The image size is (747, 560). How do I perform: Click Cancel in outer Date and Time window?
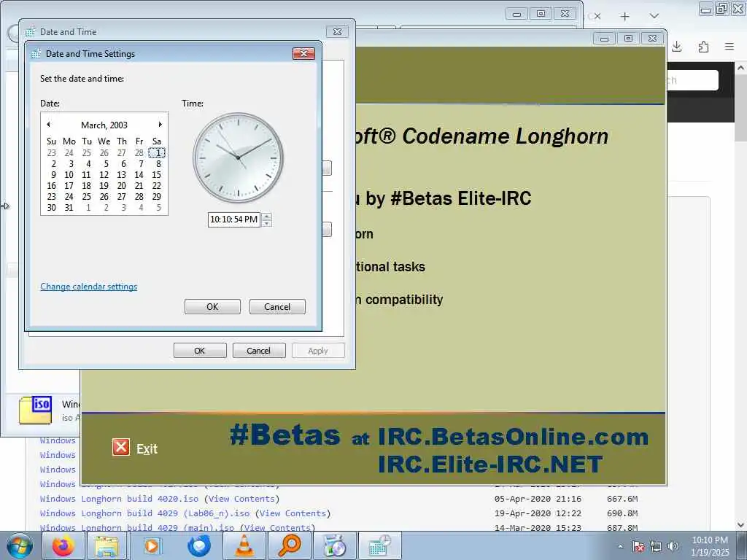259,351
